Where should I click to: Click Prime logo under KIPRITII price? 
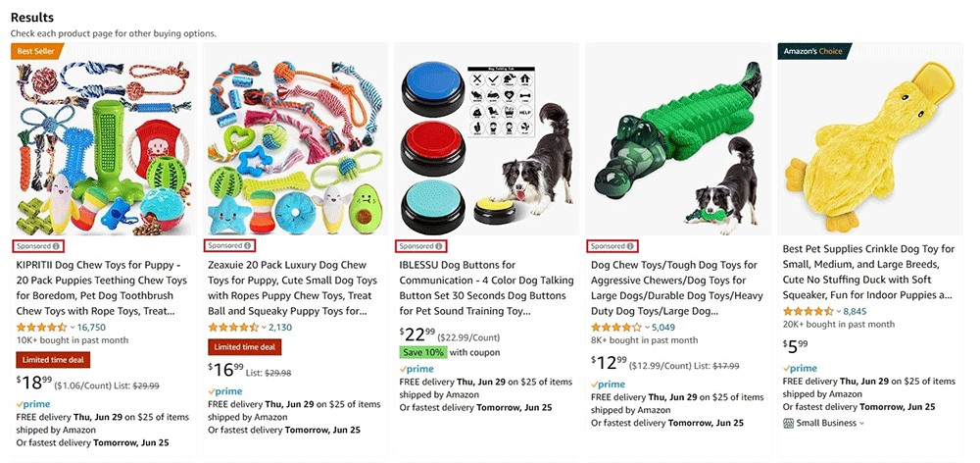coord(33,403)
